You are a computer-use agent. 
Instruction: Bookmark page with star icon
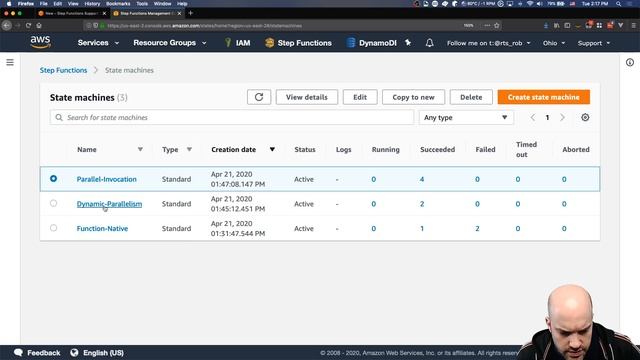(497, 25)
